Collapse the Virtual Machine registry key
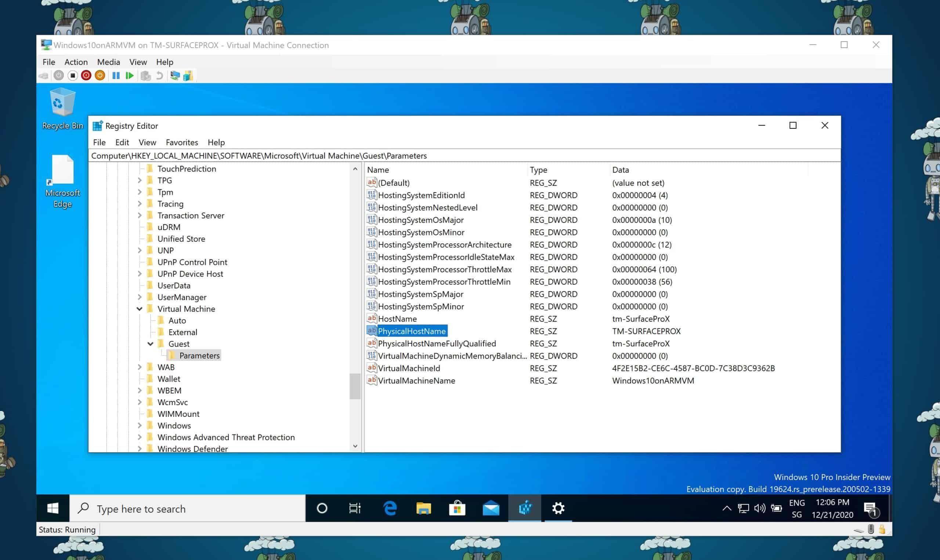 (139, 309)
